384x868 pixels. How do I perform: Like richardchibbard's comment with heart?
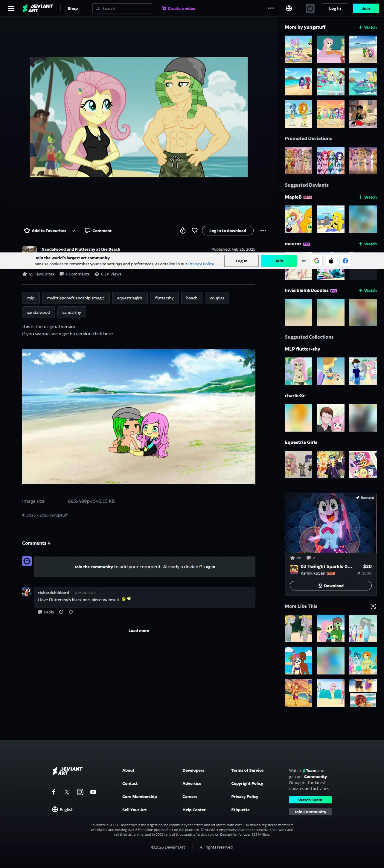pos(61,612)
